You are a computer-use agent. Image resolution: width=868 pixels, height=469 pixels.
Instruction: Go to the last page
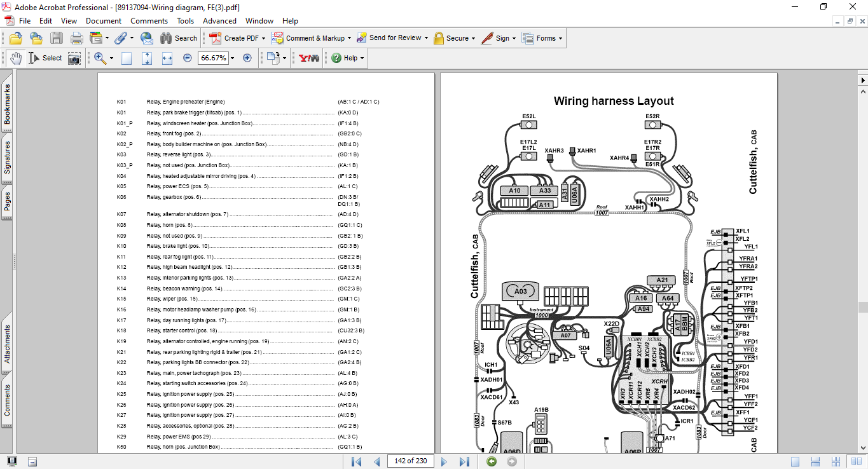[464, 461]
